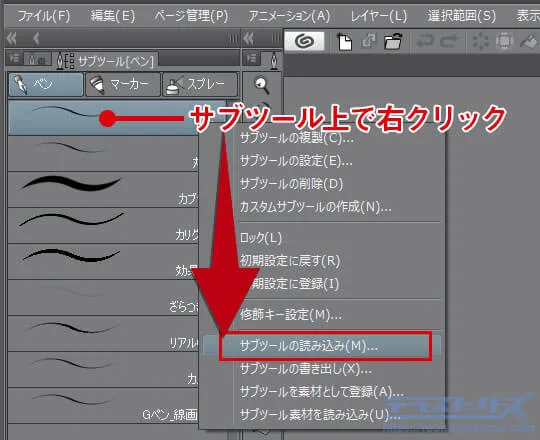Choose サブツールの書き出し(X)... menu entry
Image resolution: width=540 pixels, height=440 pixels.
pyautogui.click(x=306, y=369)
